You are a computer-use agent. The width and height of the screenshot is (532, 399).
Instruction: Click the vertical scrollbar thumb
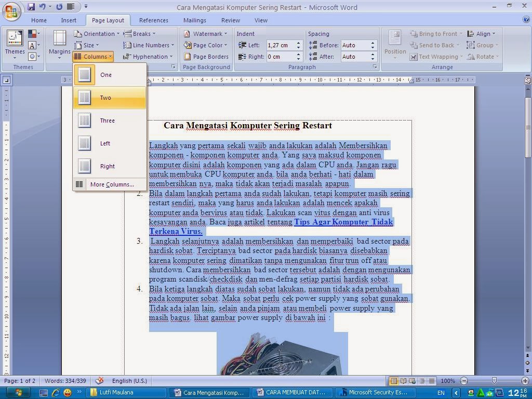coord(528,128)
